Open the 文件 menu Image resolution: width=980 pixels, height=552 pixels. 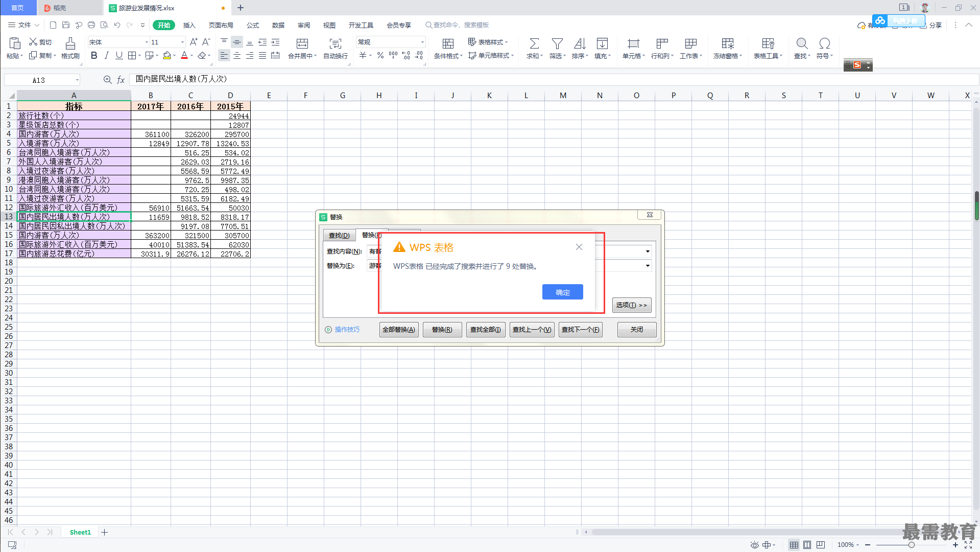[x=23, y=25]
